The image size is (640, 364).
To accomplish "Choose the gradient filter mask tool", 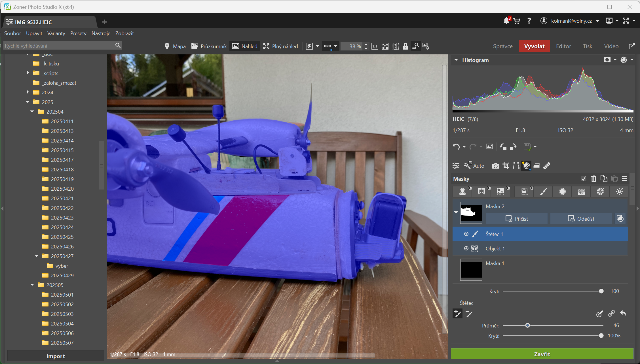I will (581, 192).
